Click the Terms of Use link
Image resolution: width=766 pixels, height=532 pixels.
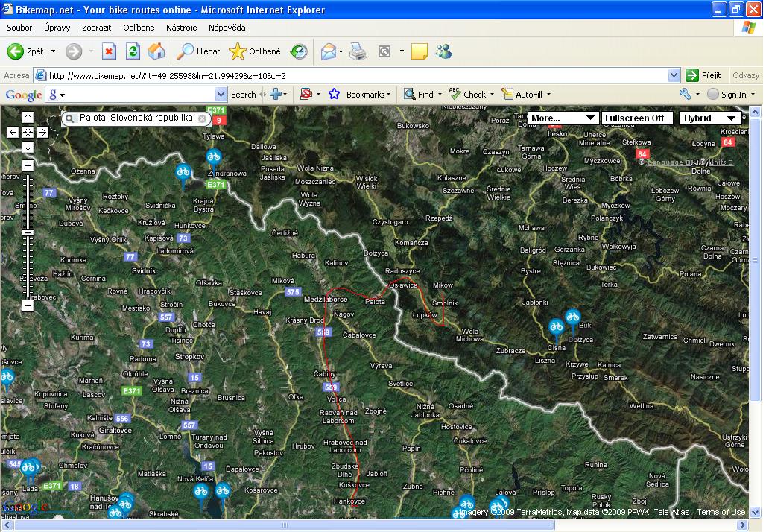[721, 512]
